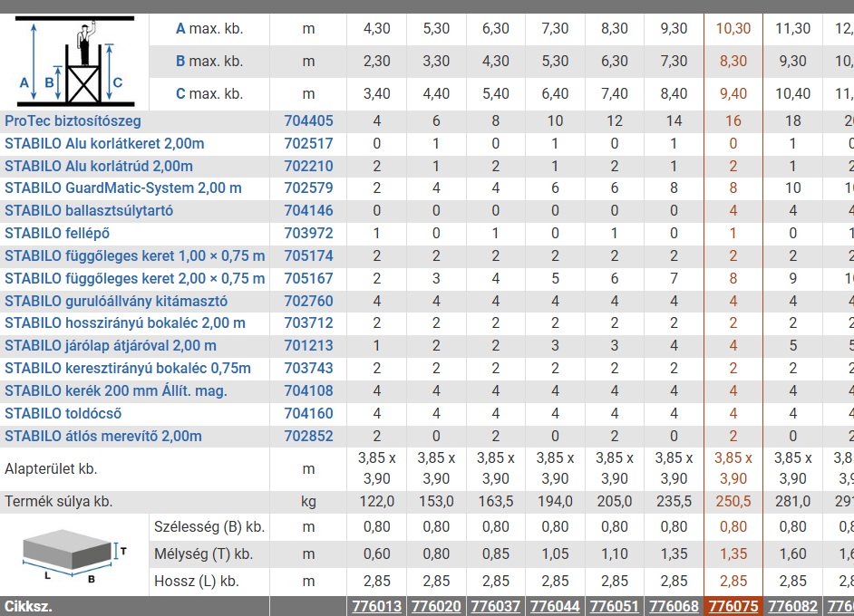Click part number 704160
The height and width of the screenshot is (616, 854).
(308, 414)
